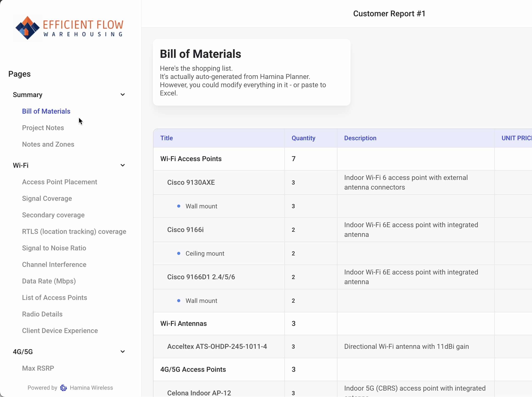Select Wall mount under Cisco 9166D1

[x=201, y=301]
